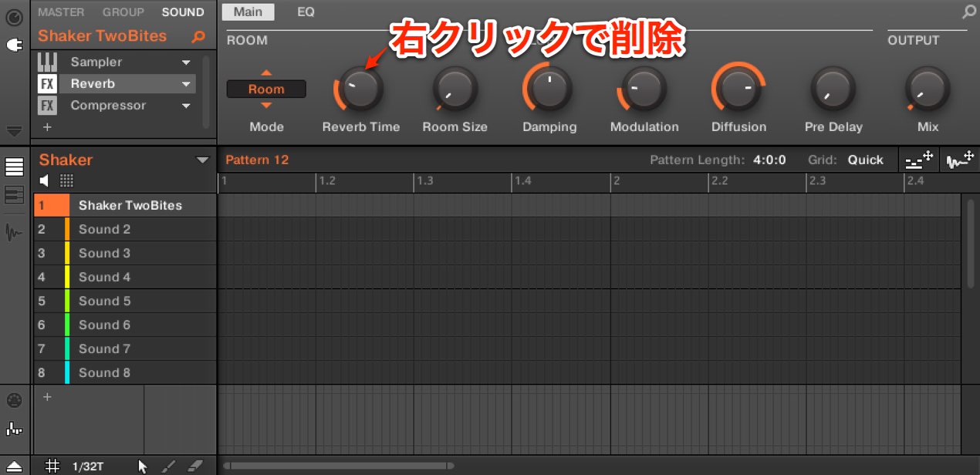Switch to the waveform sampling view icon
Screen dimensions: 980x475
pyautogui.click(x=14, y=231)
